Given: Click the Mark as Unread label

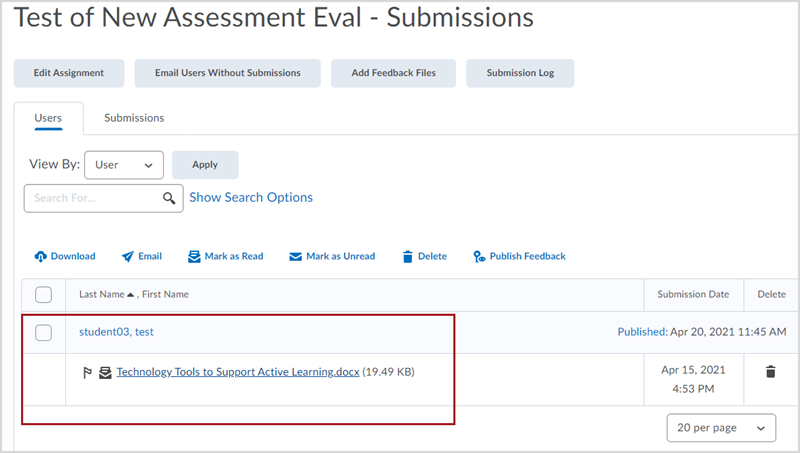Looking at the screenshot, I should click(340, 257).
